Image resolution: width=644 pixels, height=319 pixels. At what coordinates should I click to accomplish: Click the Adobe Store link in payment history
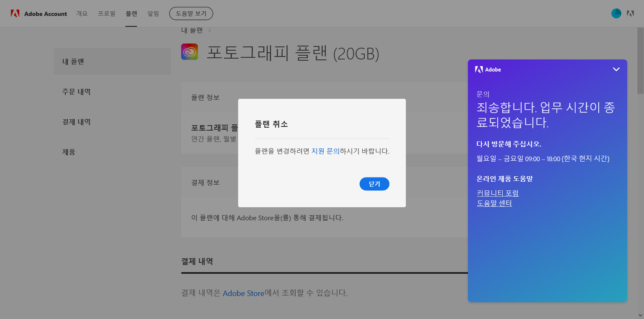click(x=244, y=293)
